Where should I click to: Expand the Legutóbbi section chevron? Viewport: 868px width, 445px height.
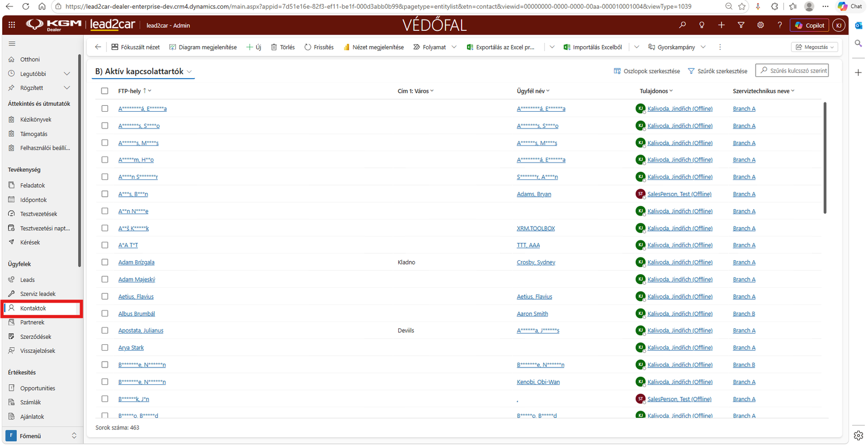(67, 74)
